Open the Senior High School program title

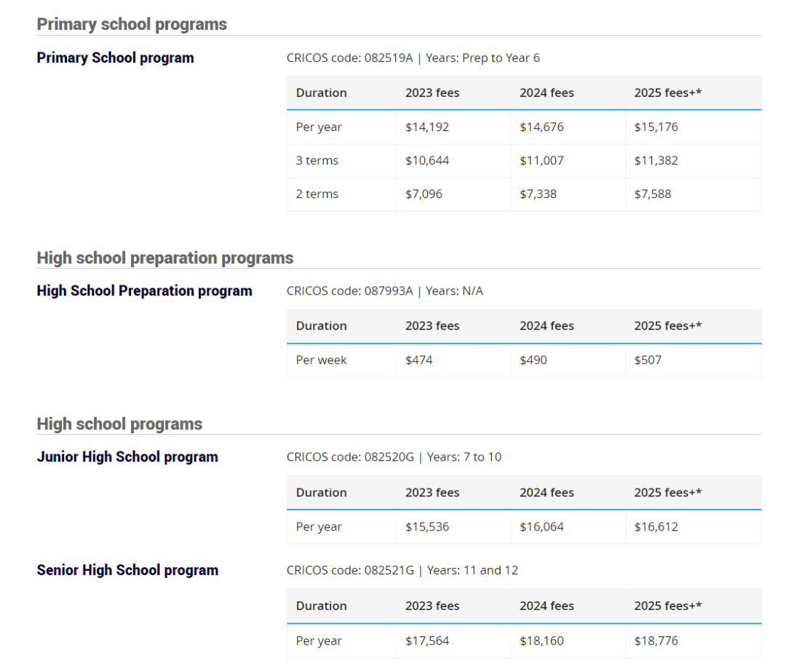[x=127, y=570]
